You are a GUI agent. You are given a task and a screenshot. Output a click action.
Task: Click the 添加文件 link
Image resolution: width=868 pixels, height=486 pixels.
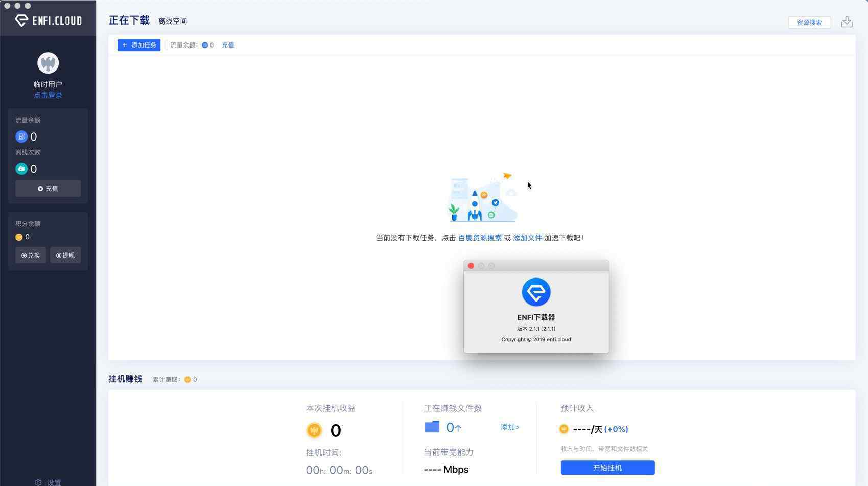pos(527,238)
